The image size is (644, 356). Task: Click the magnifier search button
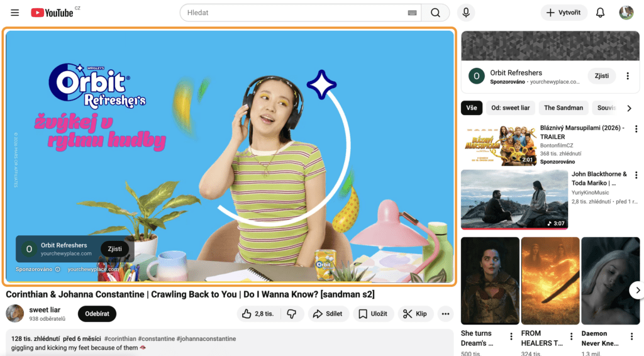(435, 13)
